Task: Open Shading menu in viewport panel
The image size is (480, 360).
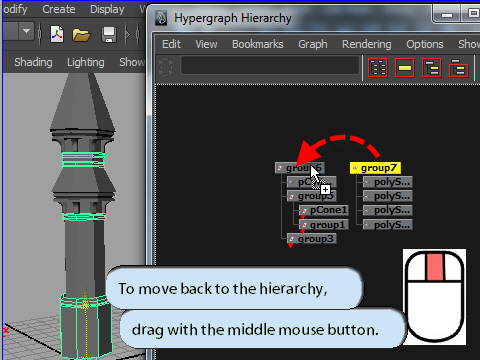Action: point(33,62)
